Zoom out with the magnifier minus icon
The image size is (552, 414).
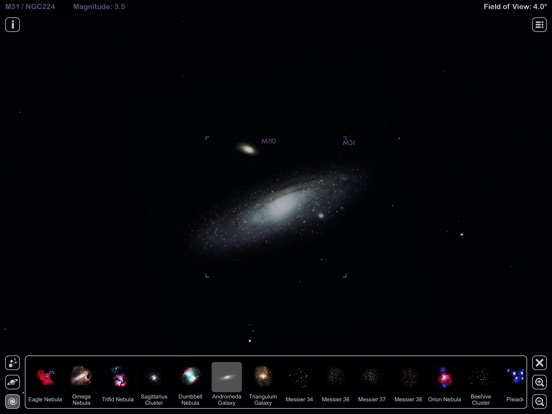coord(539,401)
